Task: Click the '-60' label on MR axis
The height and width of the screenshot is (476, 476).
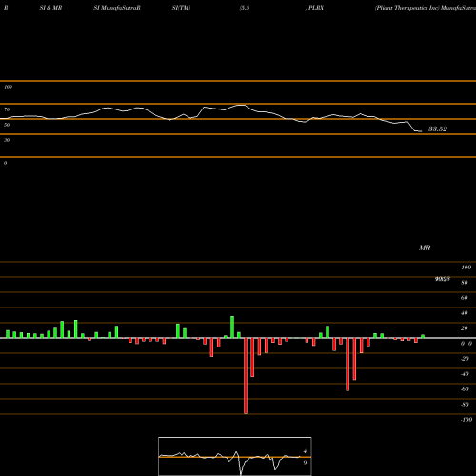Action: pos(465,389)
